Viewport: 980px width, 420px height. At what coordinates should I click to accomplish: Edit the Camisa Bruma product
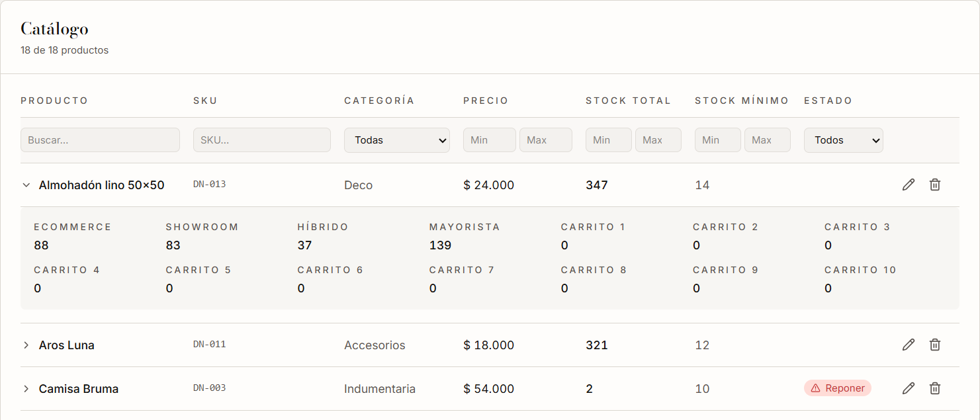pyautogui.click(x=909, y=388)
